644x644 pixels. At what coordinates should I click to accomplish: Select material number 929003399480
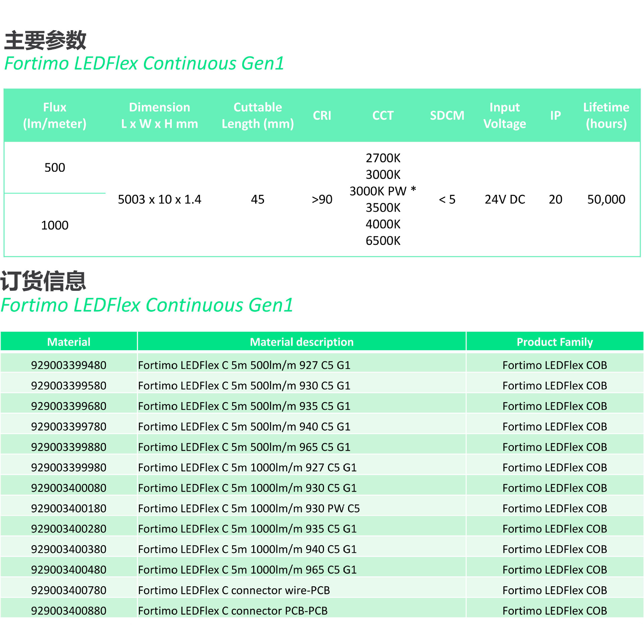pos(69,365)
